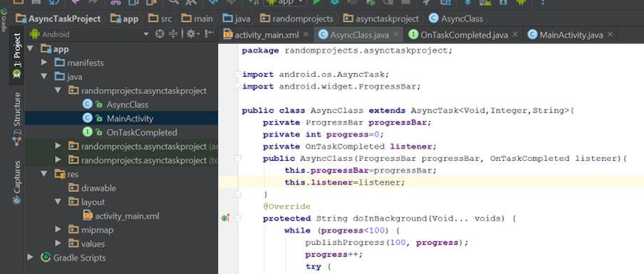
Task: Collapse the res folder
Action: (x=44, y=174)
